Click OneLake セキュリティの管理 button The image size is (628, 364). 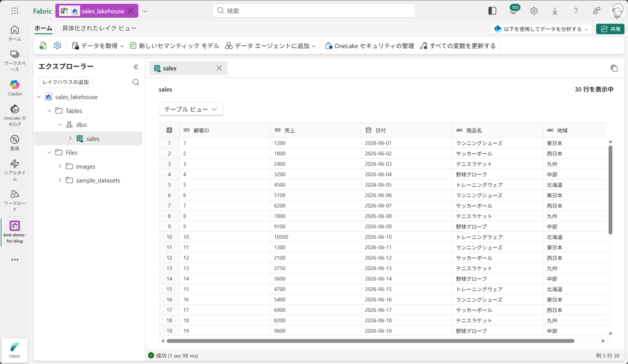tap(369, 46)
